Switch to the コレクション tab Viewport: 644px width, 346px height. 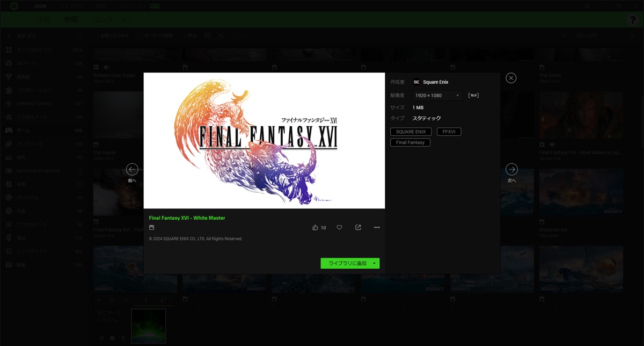click(x=112, y=20)
